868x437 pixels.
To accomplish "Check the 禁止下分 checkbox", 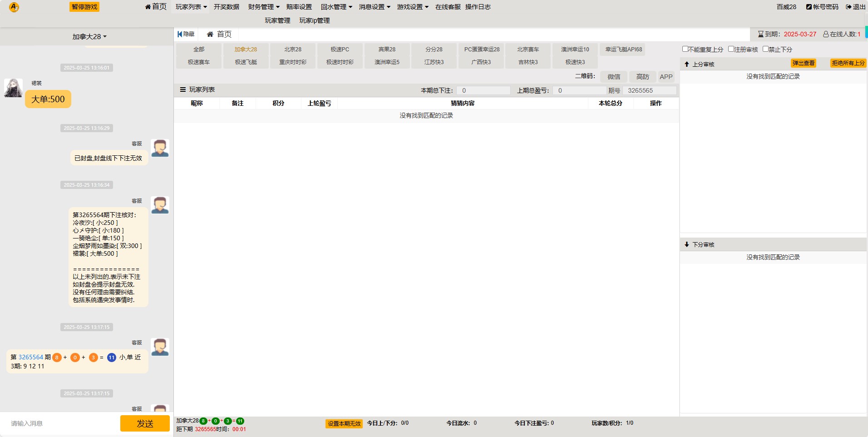I will coord(765,49).
